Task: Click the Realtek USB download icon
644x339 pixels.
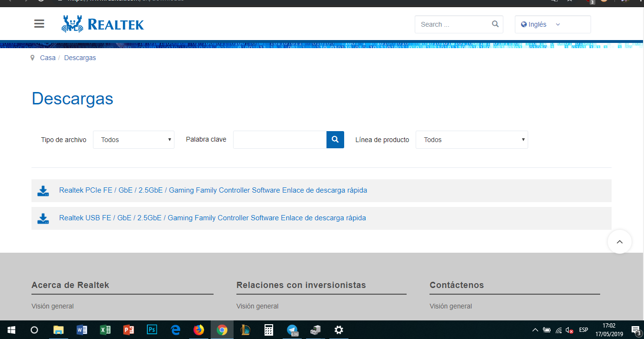Action: [43, 218]
